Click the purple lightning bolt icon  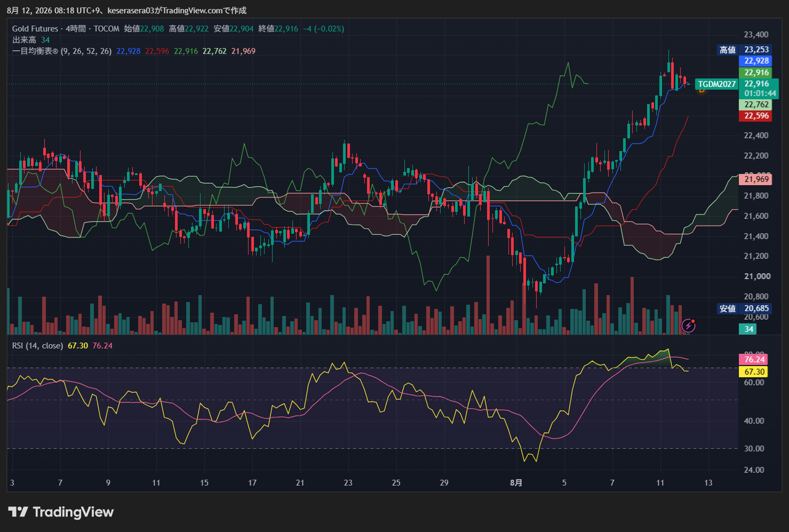689,325
